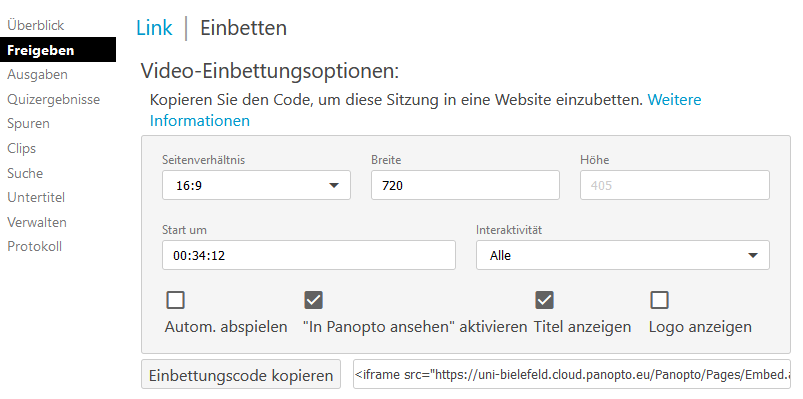Image resolution: width=803 pixels, height=399 pixels.
Task: Select Suche in the sidebar
Action: (25, 173)
